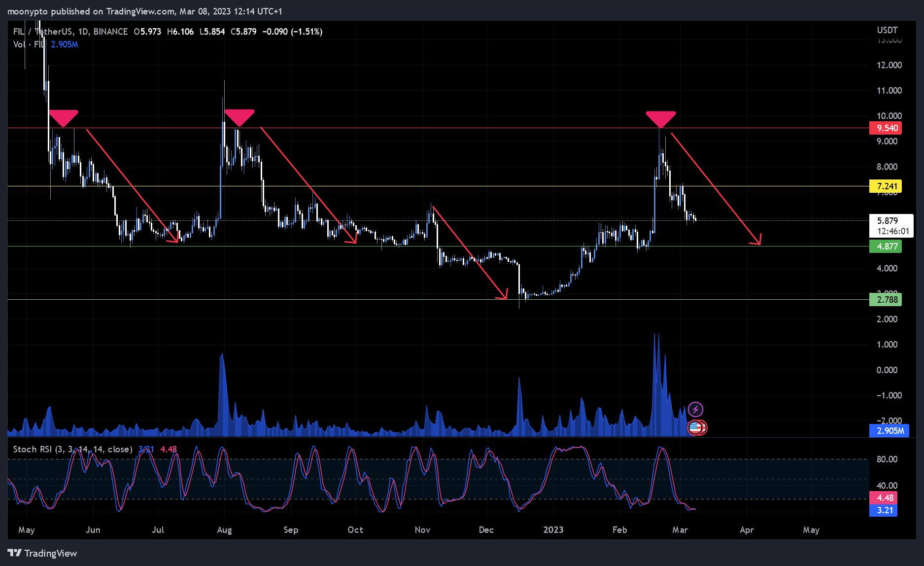Click the red 9.540 price tag
Image resolution: width=924 pixels, height=566 pixels.
tap(886, 128)
